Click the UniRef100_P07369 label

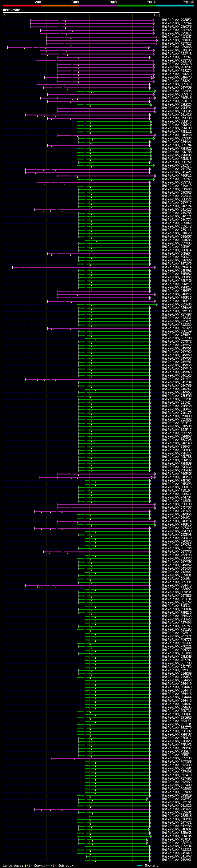[177, 761]
